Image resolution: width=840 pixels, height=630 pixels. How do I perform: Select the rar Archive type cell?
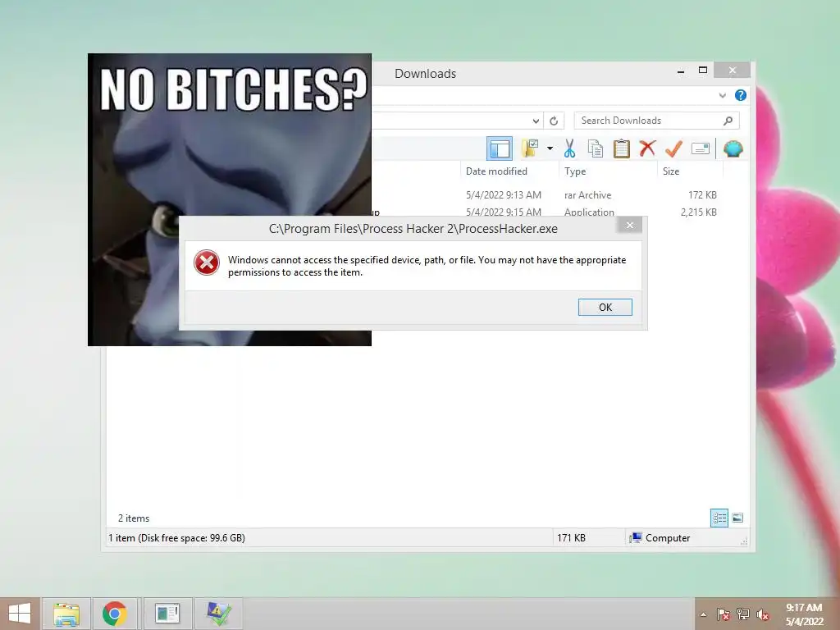[x=587, y=195]
